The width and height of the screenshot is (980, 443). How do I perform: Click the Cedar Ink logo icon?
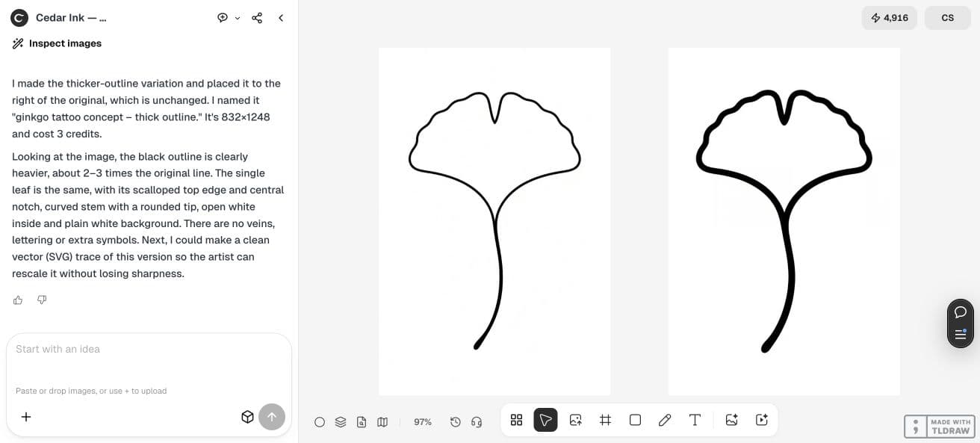coord(19,18)
